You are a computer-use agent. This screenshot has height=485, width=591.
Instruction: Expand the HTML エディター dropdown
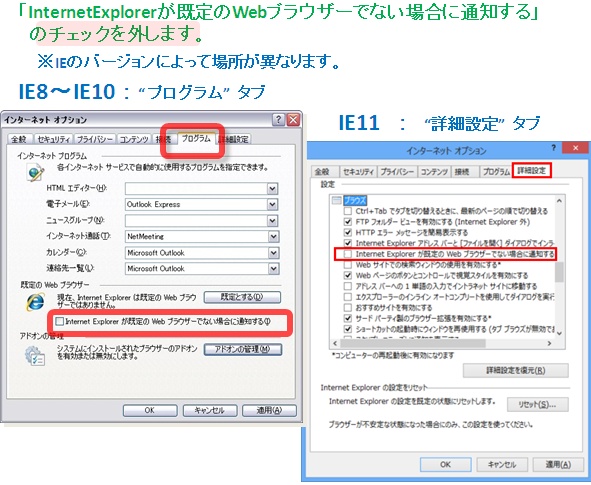(x=272, y=188)
